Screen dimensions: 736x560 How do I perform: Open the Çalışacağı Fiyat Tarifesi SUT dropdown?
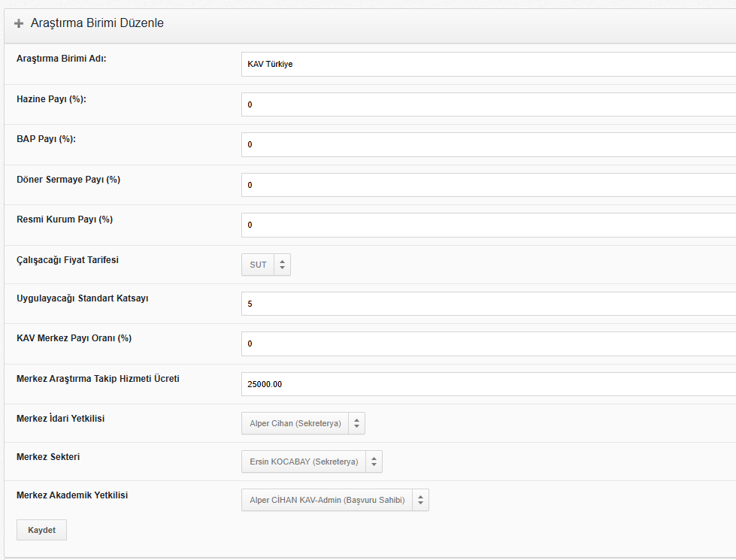point(266,265)
